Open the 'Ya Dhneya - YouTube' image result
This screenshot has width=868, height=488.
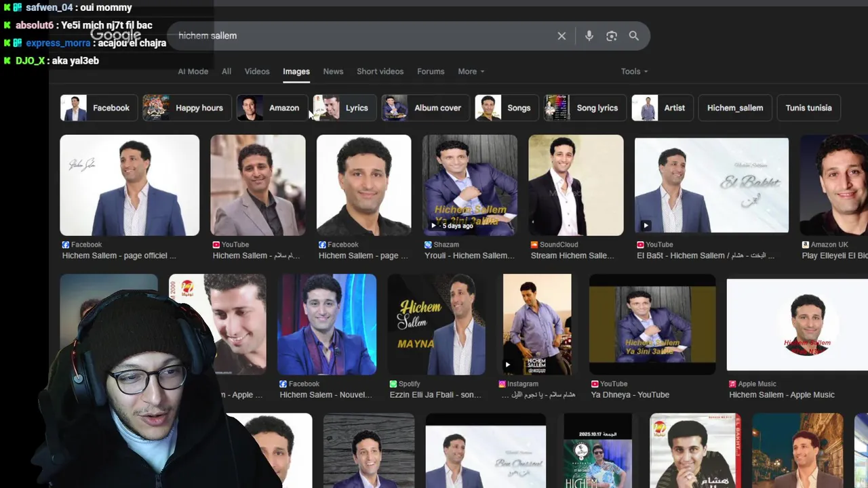[652, 325]
